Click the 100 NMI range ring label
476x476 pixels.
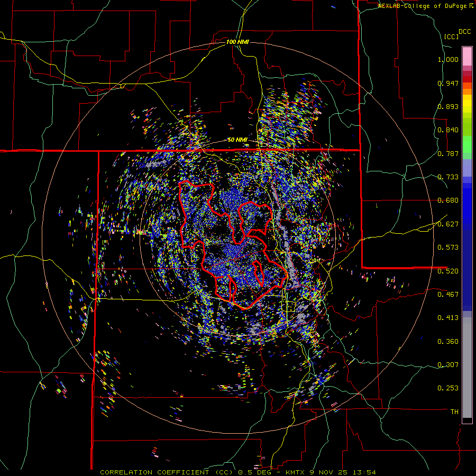point(237,42)
